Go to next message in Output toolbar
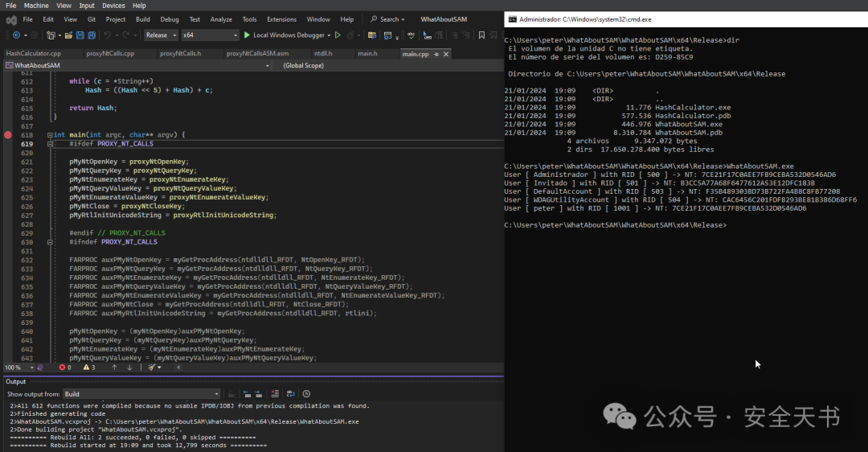The image size is (868, 452). click(259, 394)
